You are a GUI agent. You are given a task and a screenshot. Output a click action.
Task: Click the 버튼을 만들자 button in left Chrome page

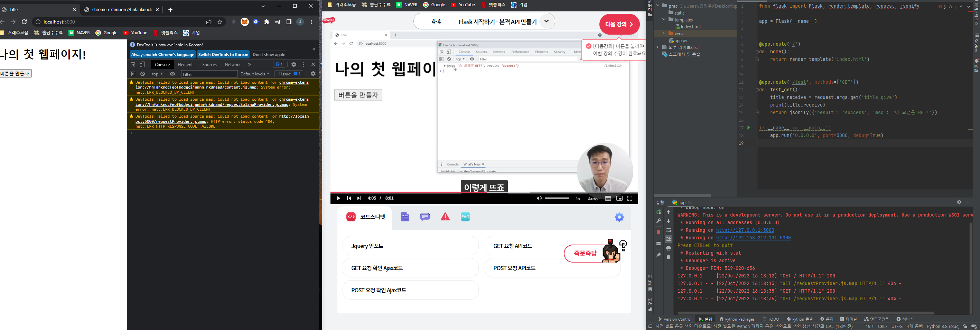coord(15,73)
